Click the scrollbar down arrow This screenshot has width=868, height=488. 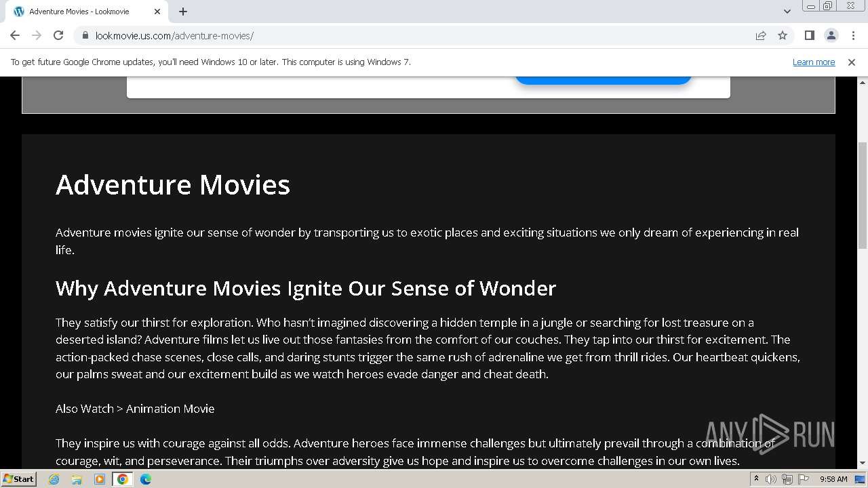point(863,464)
